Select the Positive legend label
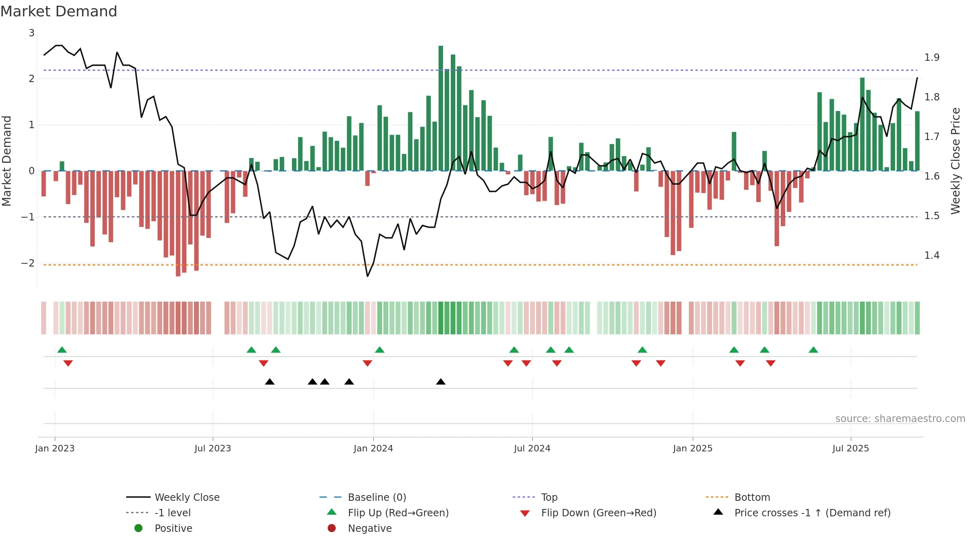This screenshot has width=980, height=551. 174,528
